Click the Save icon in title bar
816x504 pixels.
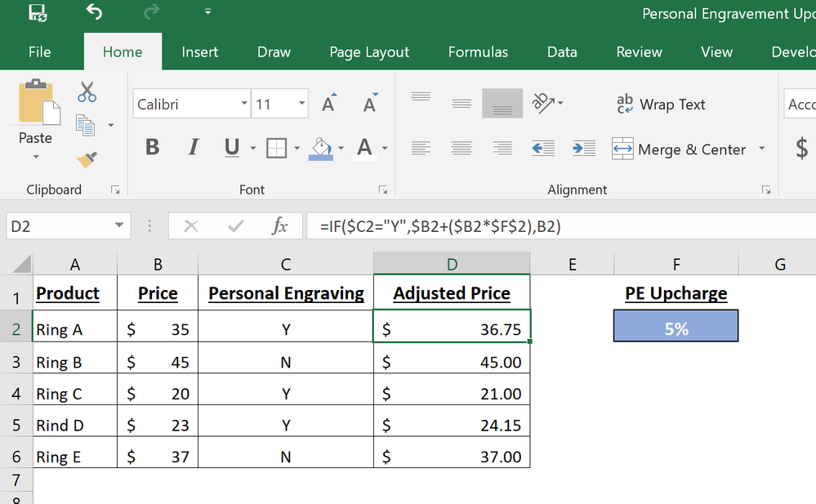coord(37,12)
